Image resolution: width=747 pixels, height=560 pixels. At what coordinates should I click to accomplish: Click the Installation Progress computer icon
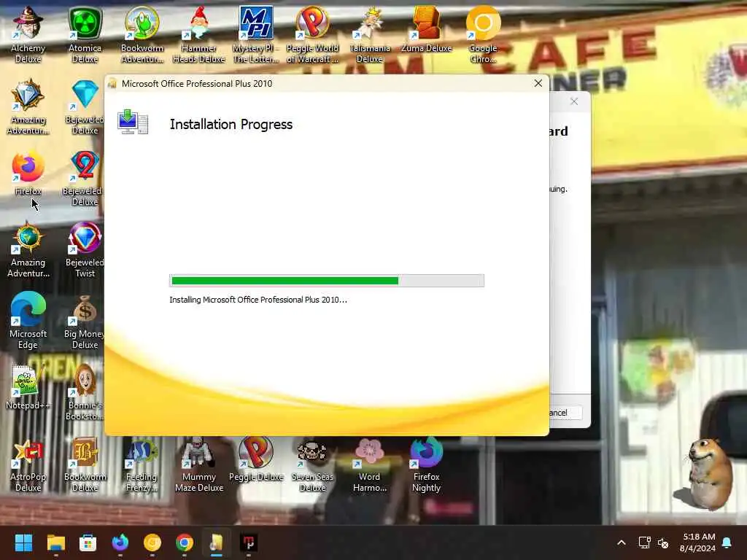pyautogui.click(x=133, y=122)
